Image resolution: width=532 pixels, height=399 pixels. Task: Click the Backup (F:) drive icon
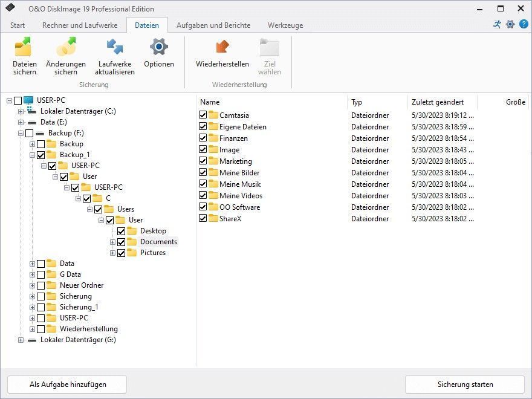40,133
